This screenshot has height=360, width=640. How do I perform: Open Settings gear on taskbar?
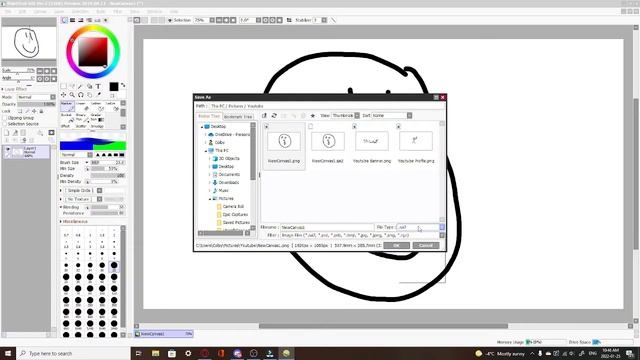point(188,353)
